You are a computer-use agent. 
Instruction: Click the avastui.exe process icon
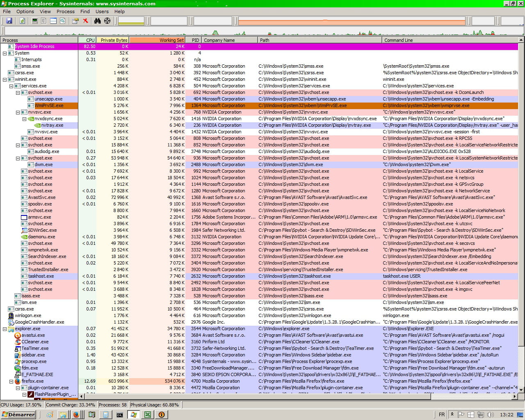pos(18,335)
